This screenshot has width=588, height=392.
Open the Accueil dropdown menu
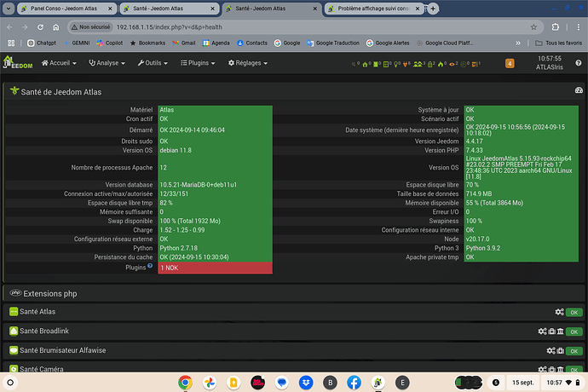pos(59,63)
